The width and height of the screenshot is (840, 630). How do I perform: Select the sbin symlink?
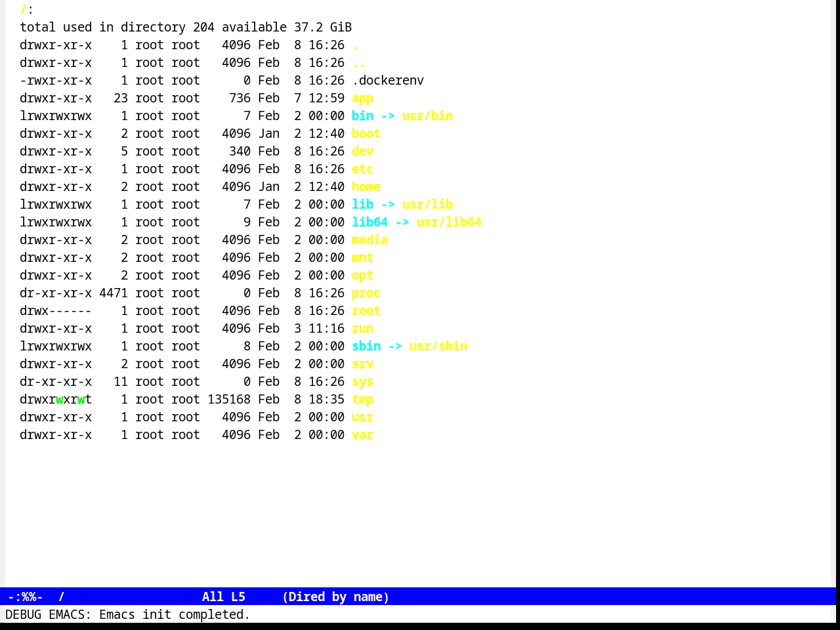tap(366, 346)
